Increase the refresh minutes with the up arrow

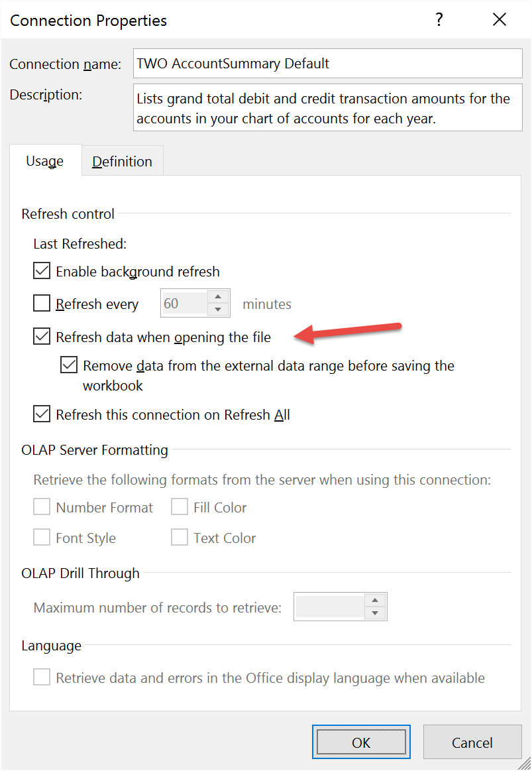pos(217,296)
